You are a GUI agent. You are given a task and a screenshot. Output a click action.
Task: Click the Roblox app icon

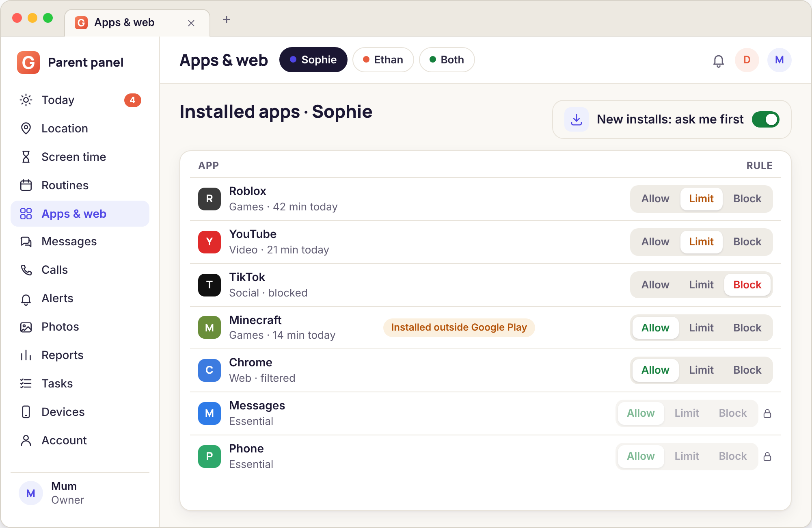point(209,199)
